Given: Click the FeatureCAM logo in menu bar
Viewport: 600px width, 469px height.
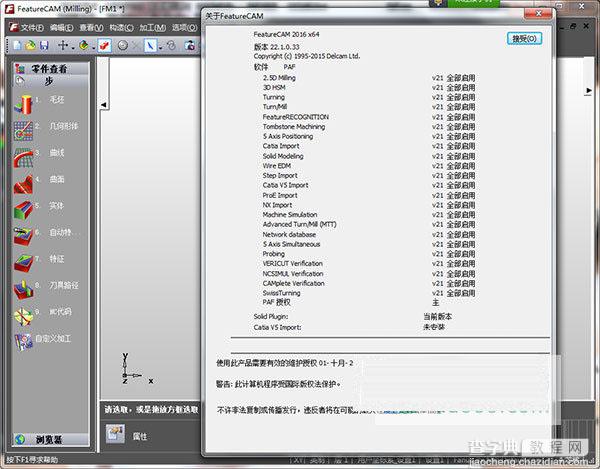Looking at the screenshot, I should pyautogui.click(x=14, y=28).
